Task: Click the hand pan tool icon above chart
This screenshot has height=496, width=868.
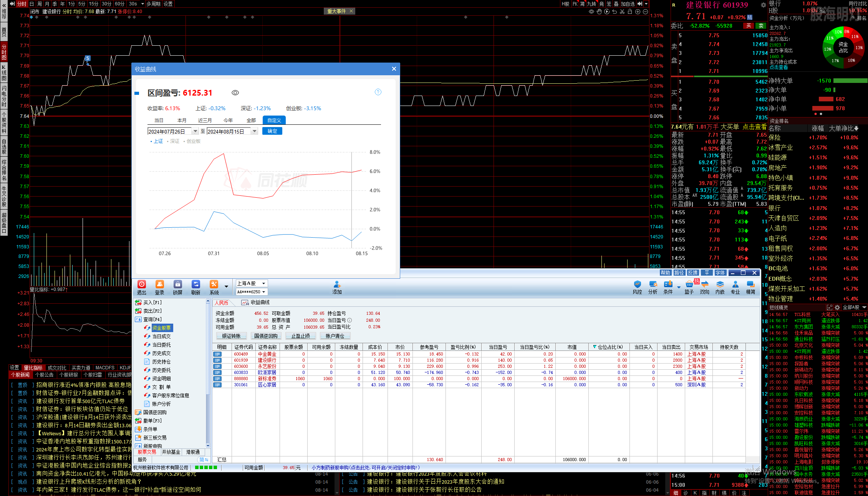Action: coord(599,12)
